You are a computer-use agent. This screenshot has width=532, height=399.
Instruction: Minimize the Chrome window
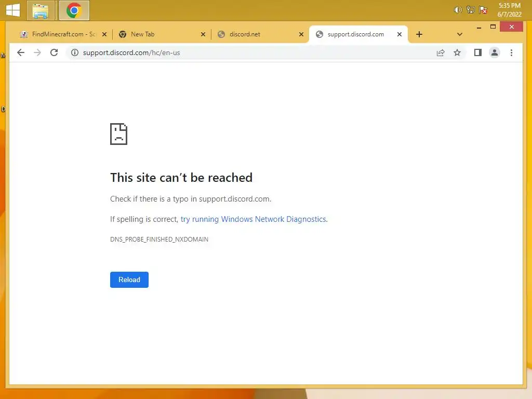pos(478,27)
